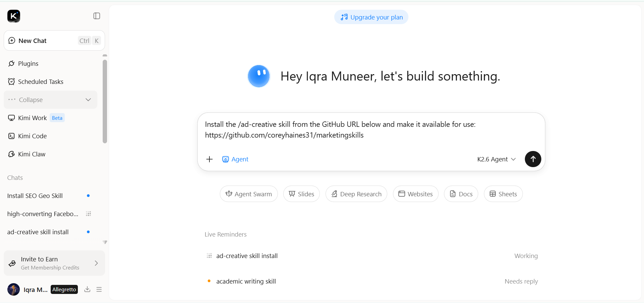Open the Install SEO Geo Skill chat
Screen dimensions: 644x303
[x=50, y=196]
